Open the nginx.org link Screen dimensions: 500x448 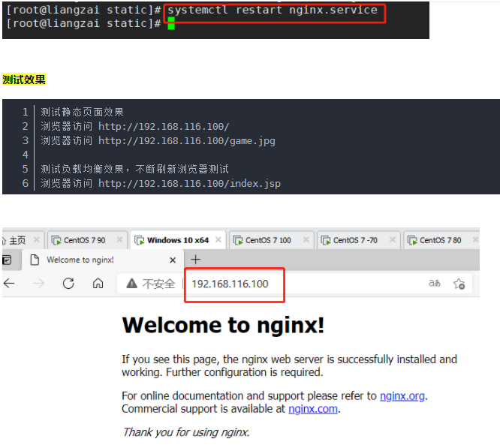tap(402, 395)
